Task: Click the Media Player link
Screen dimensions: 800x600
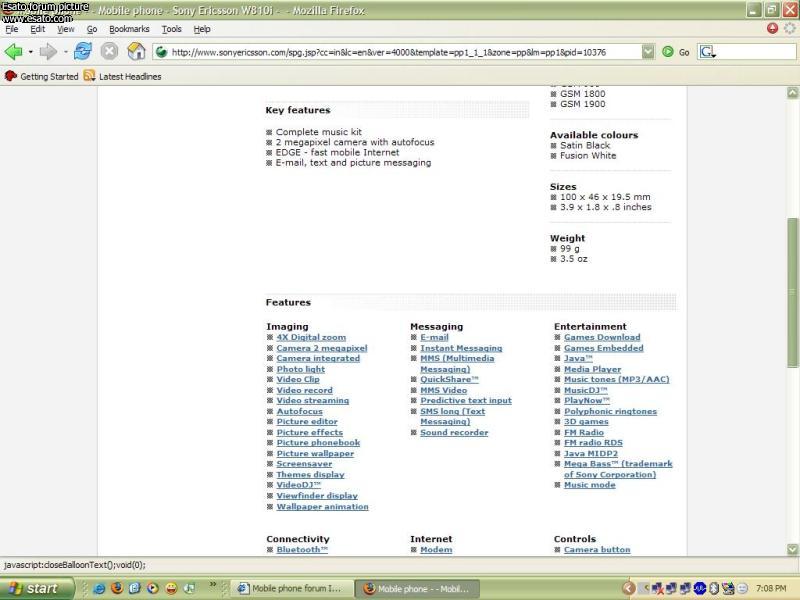Action: 592,369
